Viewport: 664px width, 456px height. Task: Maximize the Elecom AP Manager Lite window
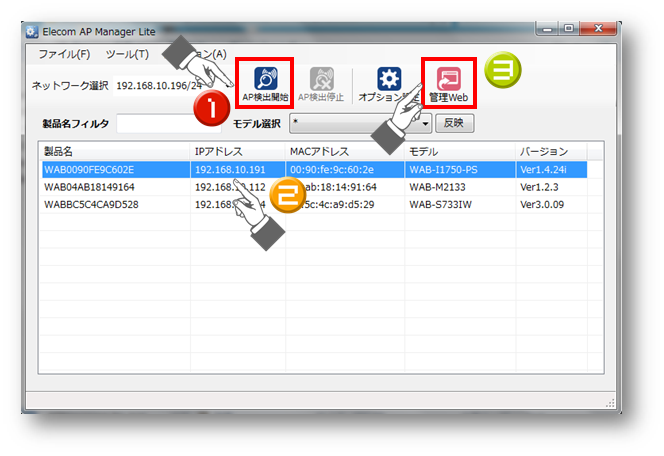(x=569, y=29)
